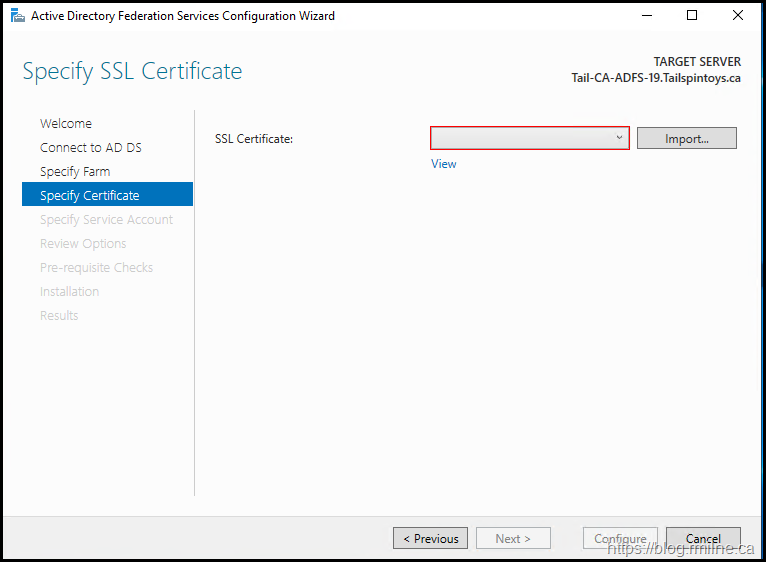
Task: Click the Next button
Action: point(514,539)
